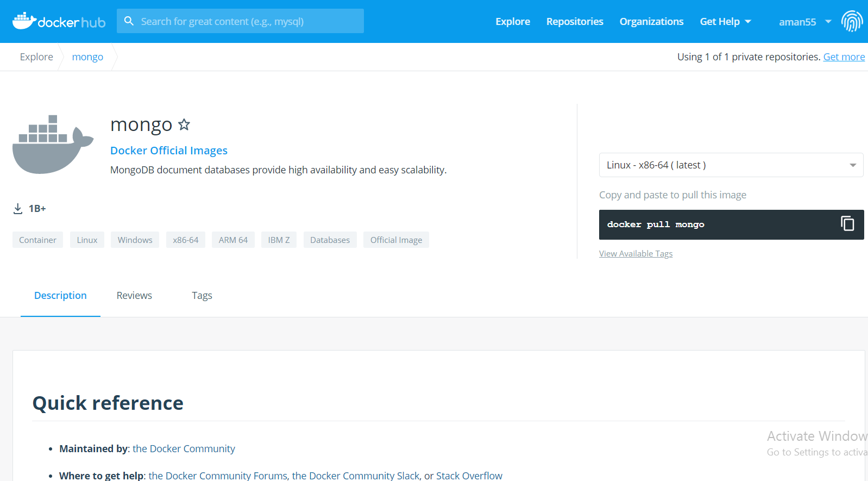Open the Docker Community link
Viewport: 868px width, 481px height.
[x=184, y=449]
